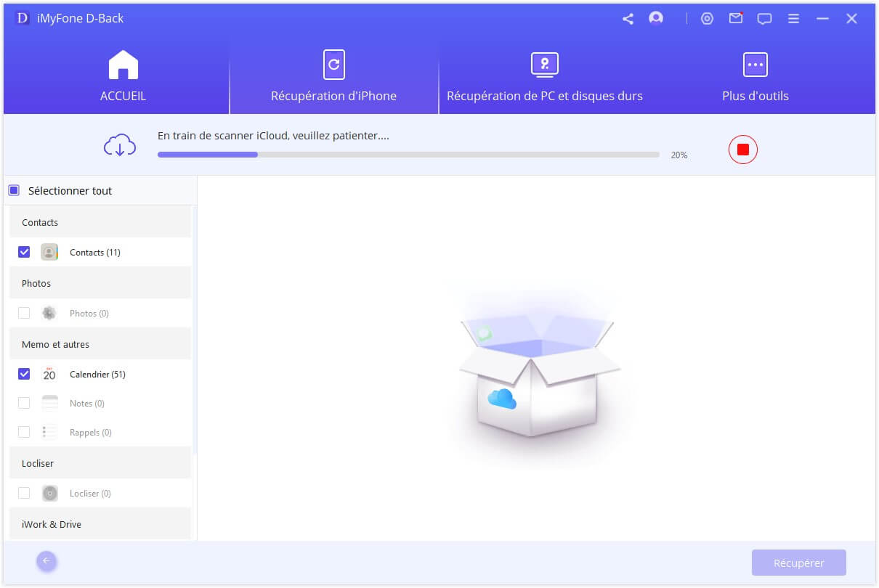This screenshot has width=879, height=588.
Task: Toggle the Sélectionner tout checkbox
Action: pyautogui.click(x=14, y=191)
